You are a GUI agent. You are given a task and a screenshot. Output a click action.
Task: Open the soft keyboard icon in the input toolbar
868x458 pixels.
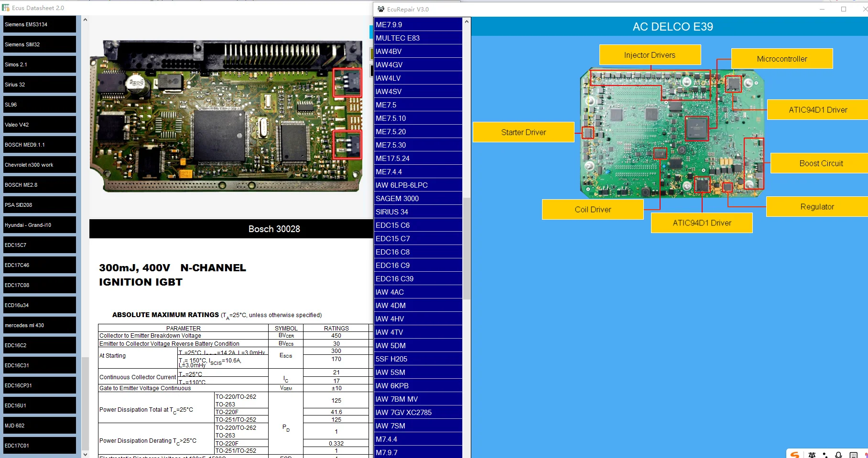point(853,455)
